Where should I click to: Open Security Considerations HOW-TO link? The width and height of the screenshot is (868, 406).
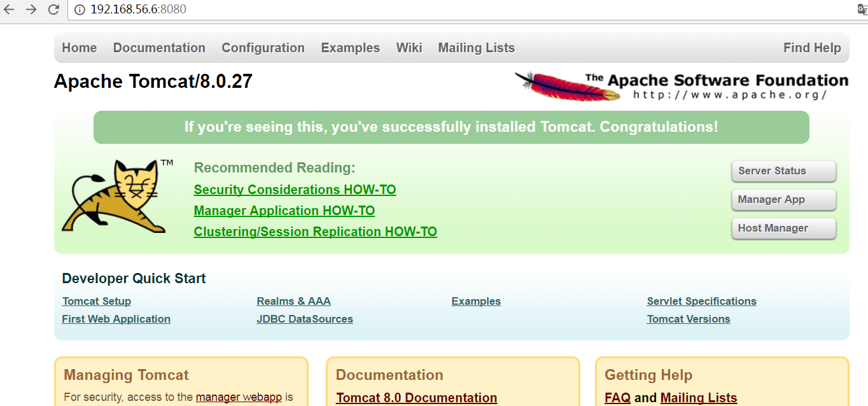point(295,190)
